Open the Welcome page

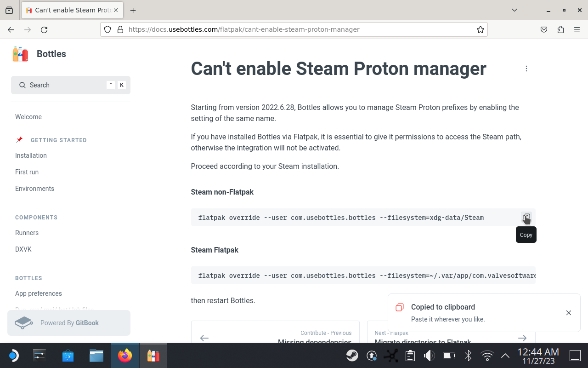pyautogui.click(x=28, y=117)
